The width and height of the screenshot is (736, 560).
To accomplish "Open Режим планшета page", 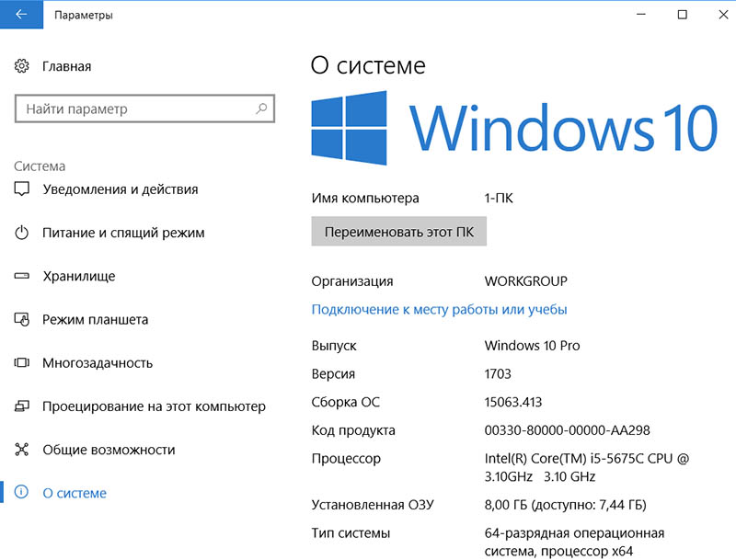I will [x=96, y=319].
